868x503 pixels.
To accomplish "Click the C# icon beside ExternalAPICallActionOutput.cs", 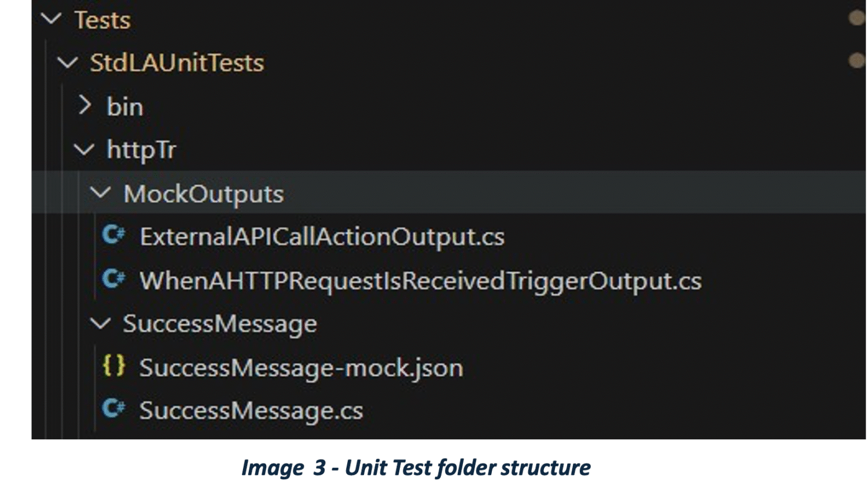I will point(113,235).
